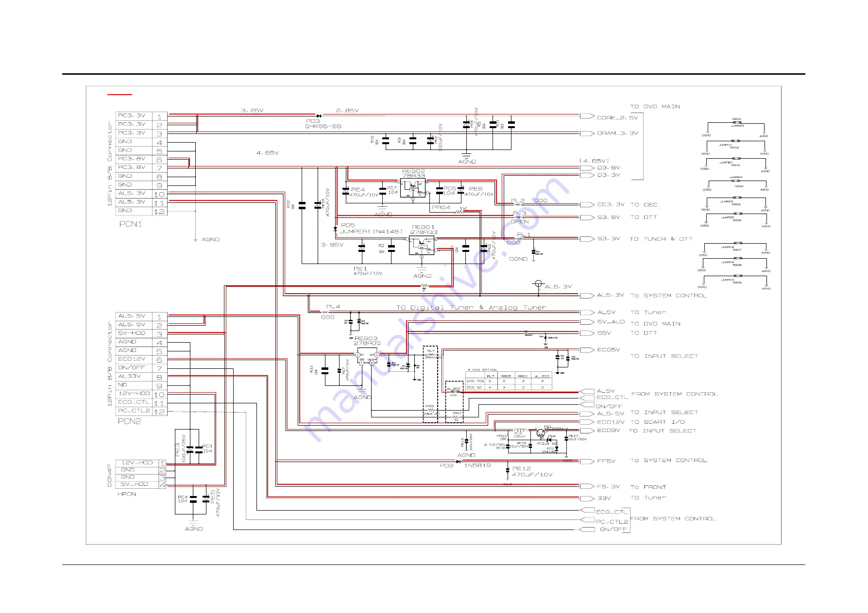The width and height of the screenshot is (868, 613).
Task: Click the PE1 470uF/10V capacitor label
Action: click(x=368, y=271)
